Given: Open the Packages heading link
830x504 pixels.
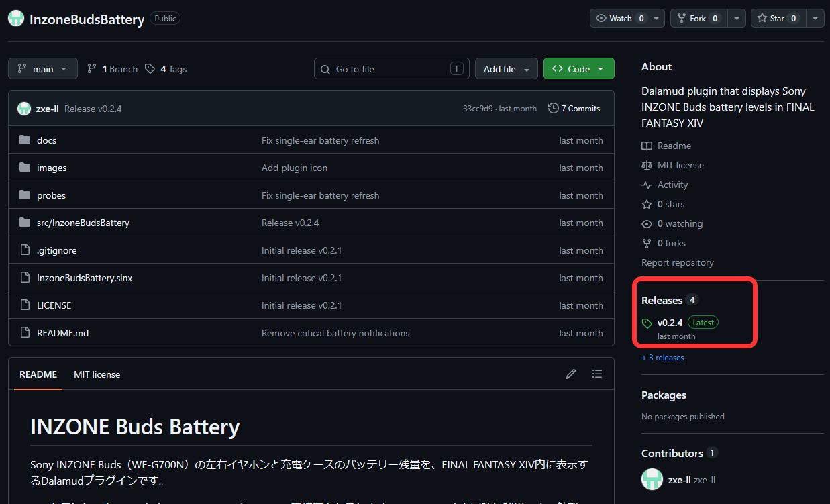Looking at the screenshot, I should click(664, 395).
